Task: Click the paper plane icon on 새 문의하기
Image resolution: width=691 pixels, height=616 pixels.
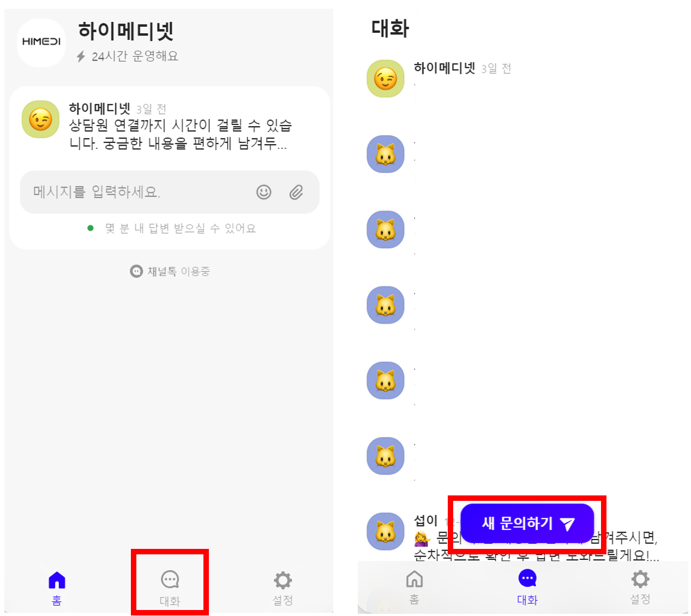Action: coord(568,524)
